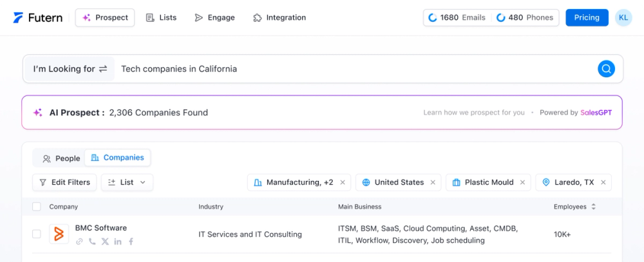
Task: Click BMC Software phone icon
Action: click(x=92, y=241)
